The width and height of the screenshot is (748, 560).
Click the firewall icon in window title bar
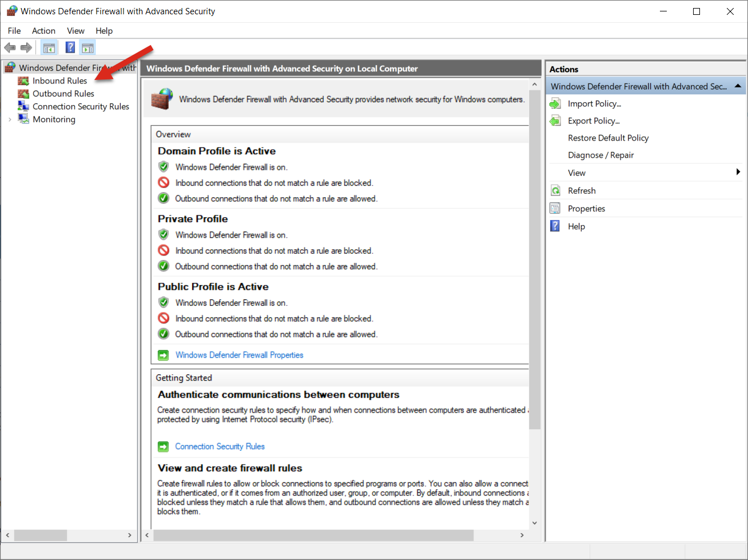(x=12, y=11)
